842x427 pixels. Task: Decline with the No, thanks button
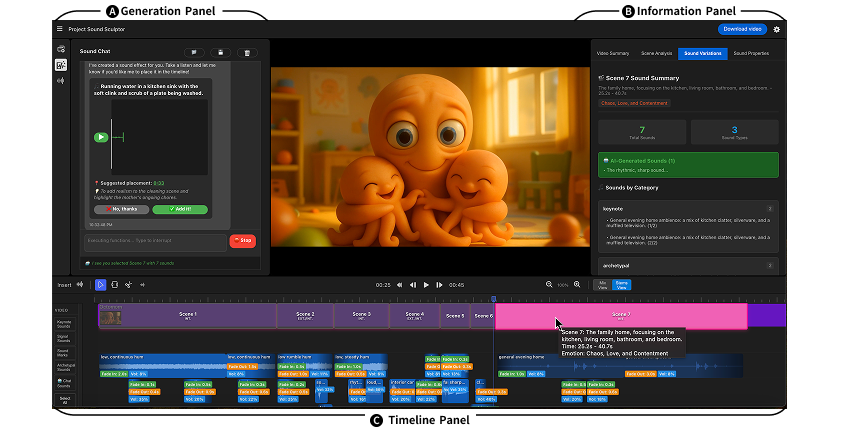coord(121,209)
